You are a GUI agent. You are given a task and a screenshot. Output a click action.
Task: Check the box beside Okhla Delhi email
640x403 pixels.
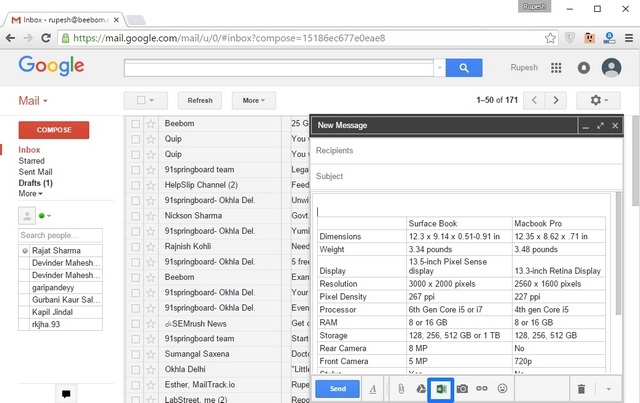(x=136, y=370)
